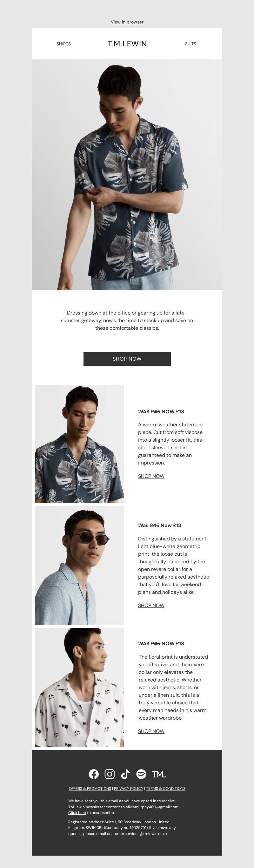Open the SHIRTS menu link
Viewport: 254px width, 868px height.
pos(64,44)
